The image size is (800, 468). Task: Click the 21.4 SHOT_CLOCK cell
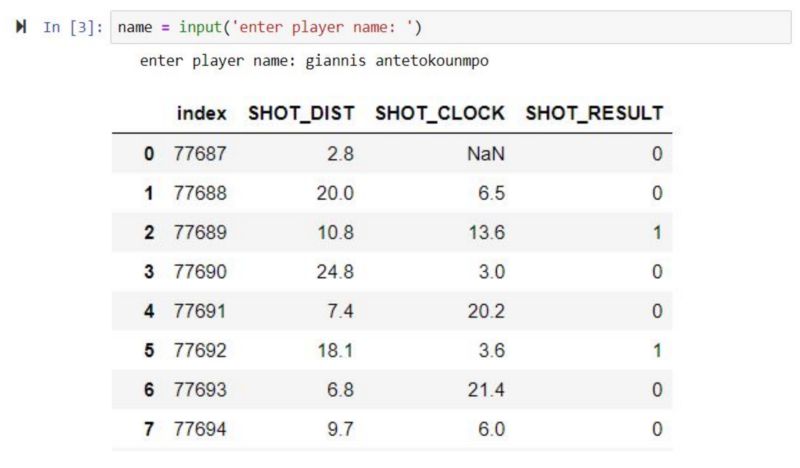tap(486, 389)
